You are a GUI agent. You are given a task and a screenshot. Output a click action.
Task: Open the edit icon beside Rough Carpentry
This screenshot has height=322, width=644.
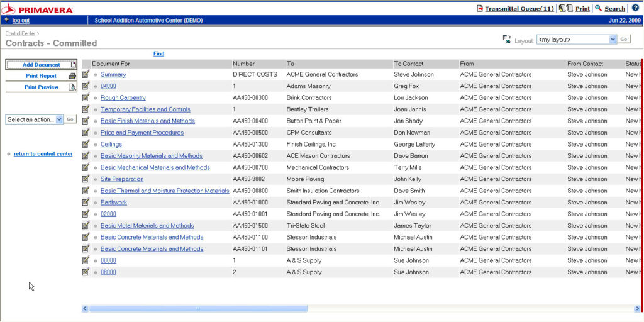[86, 97]
